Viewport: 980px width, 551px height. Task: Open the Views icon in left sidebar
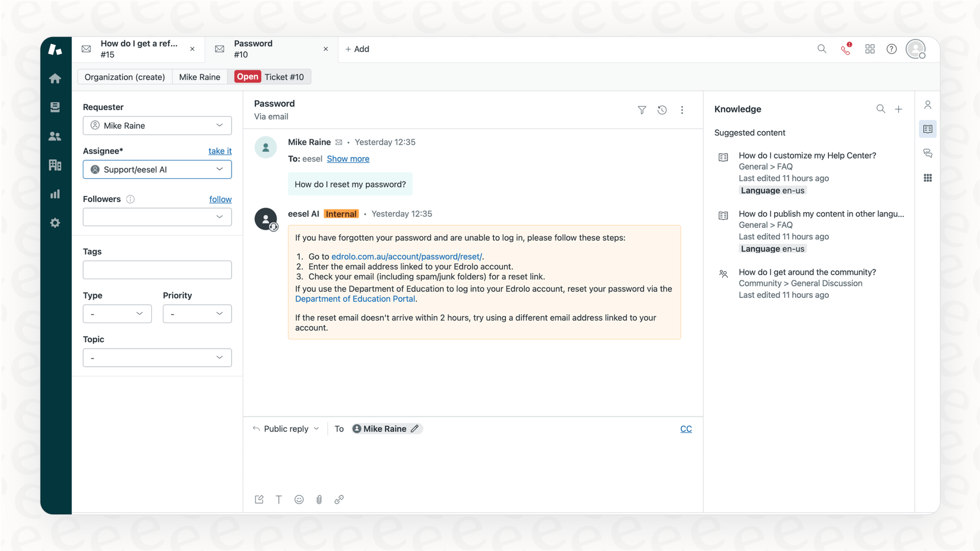pos(55,107)
